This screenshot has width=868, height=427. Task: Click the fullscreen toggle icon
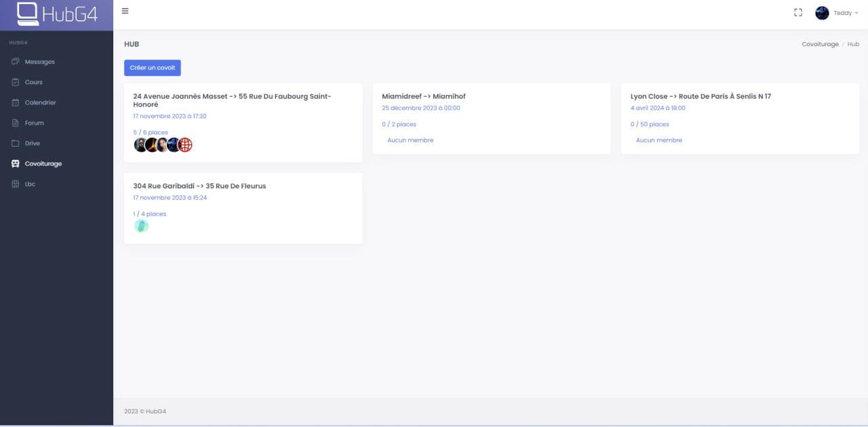pyautogui.click(x=798, y=13)
